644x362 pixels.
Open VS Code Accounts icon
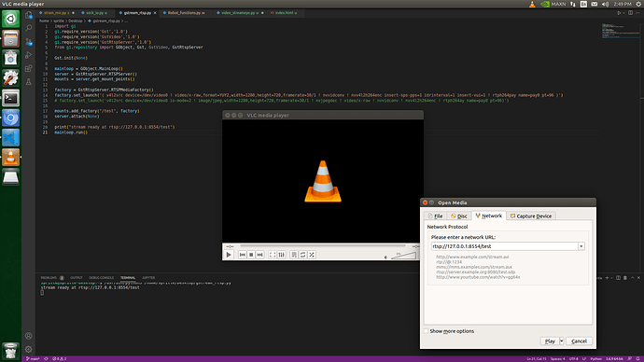[28, 336]
